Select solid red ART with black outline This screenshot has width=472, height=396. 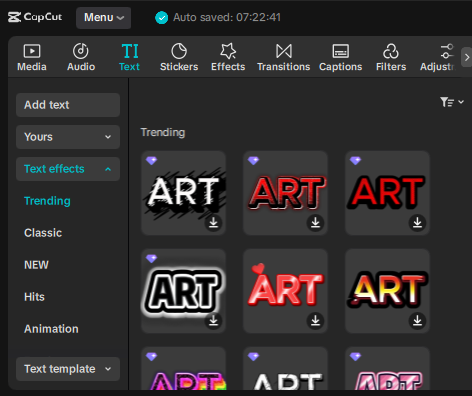(387, 193)
